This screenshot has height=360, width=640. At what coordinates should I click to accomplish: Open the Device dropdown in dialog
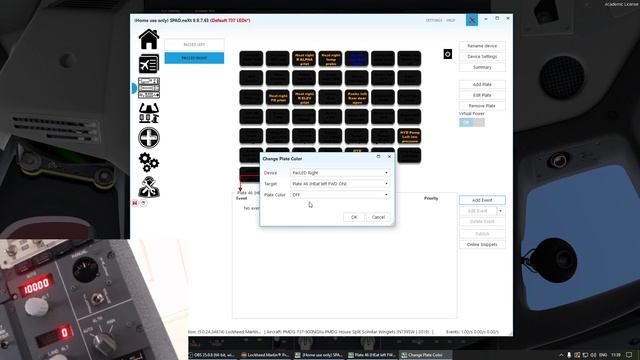coord(340,173)
